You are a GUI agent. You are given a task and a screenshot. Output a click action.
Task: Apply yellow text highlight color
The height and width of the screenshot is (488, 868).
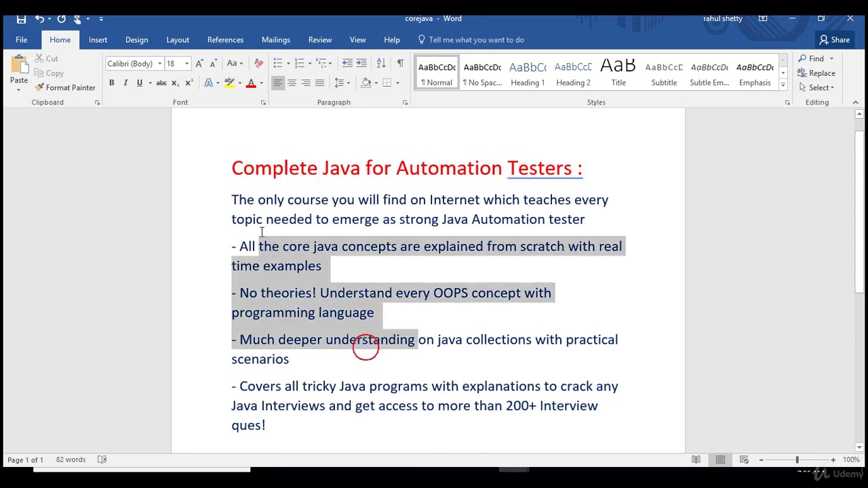coord(230,83)
